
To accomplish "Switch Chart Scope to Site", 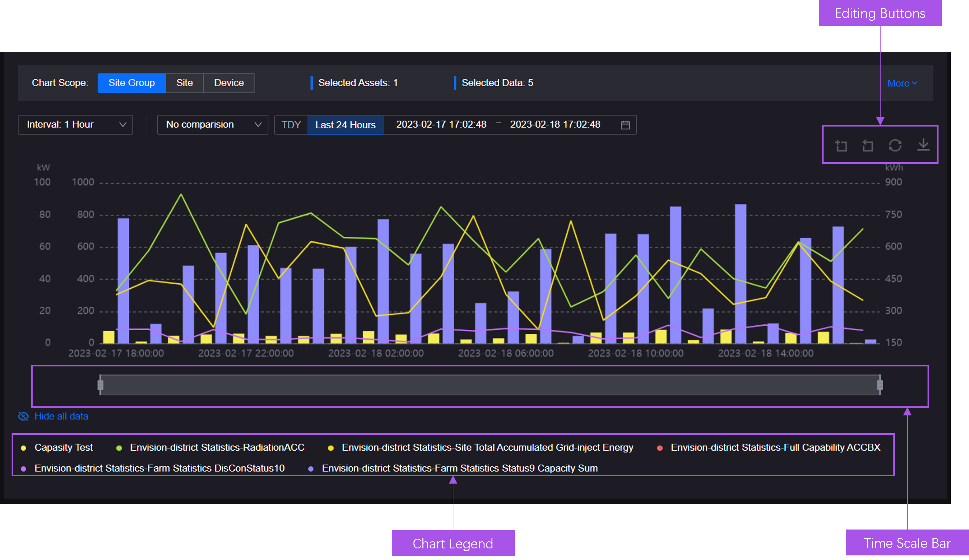I will 184,83.
